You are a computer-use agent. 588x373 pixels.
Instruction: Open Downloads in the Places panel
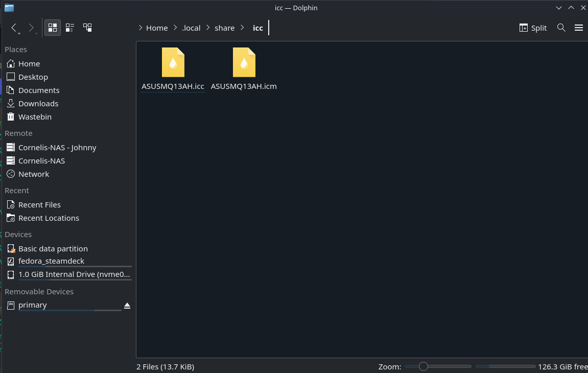click(x=68, y=104)
